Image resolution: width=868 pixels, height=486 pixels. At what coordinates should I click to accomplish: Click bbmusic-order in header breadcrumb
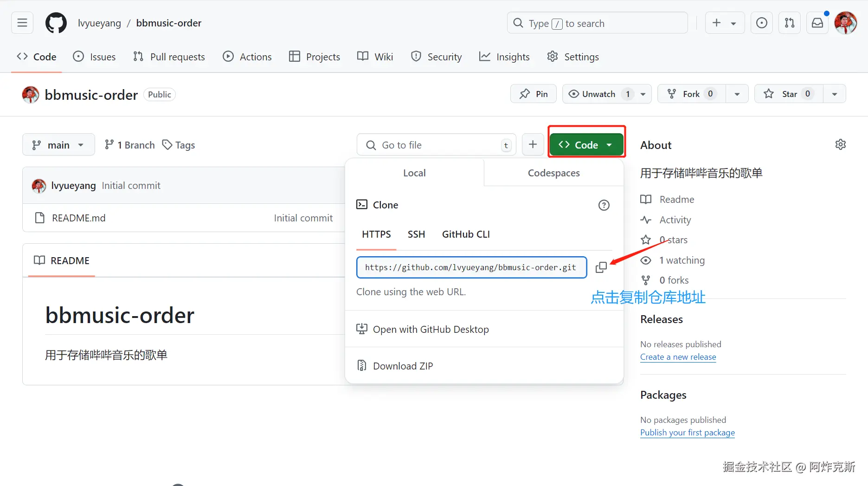(169, 23)
